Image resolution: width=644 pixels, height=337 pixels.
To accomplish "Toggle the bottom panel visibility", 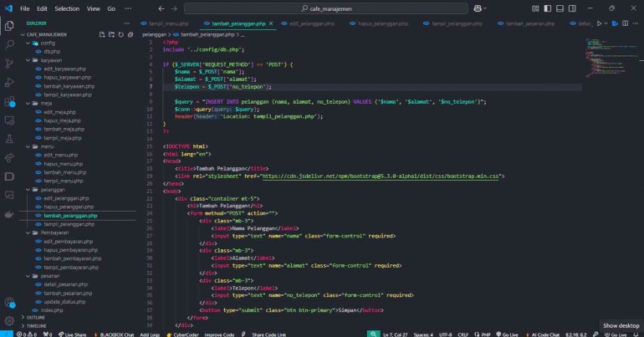I will (560, 8).
